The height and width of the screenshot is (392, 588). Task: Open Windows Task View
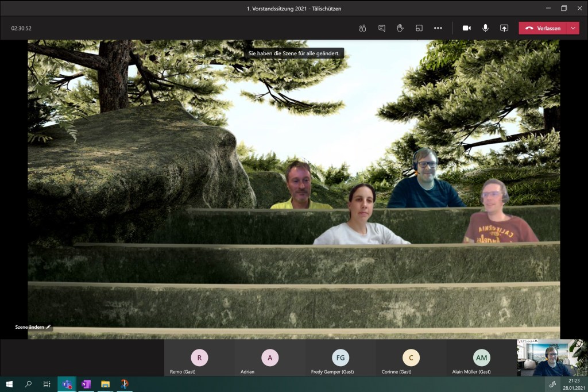tap(47, 384)
